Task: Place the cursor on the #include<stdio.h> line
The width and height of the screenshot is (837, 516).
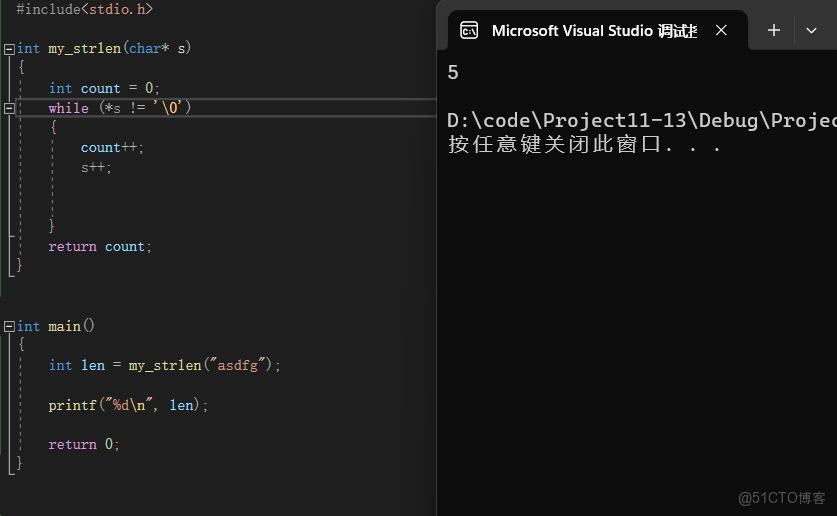Action: point(85,8)
